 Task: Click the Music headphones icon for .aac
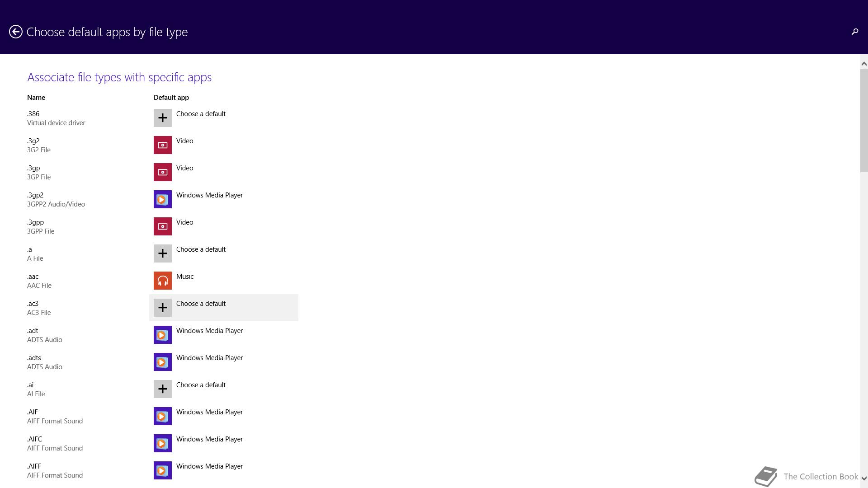coord(163,281)
